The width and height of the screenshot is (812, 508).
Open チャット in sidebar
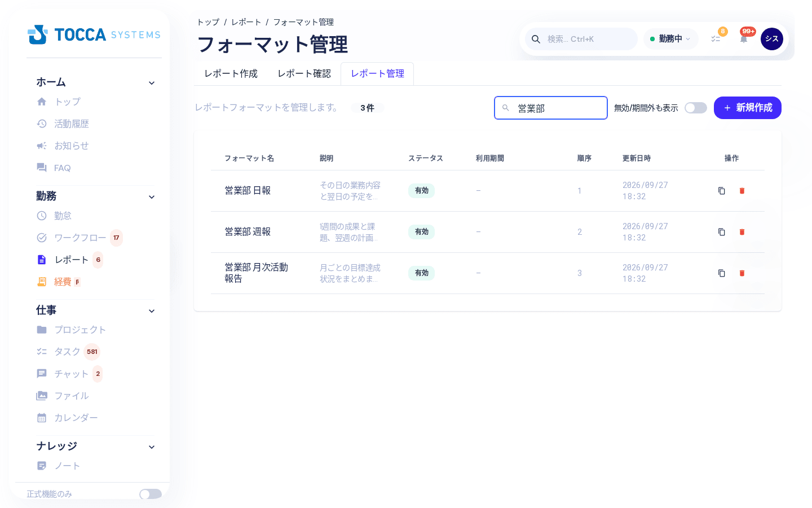pos(69,374)
